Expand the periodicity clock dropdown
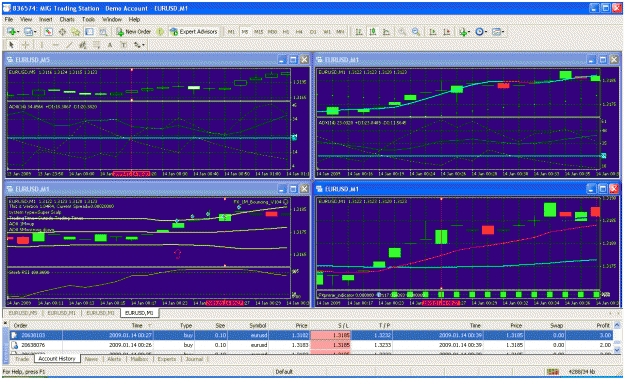The height and width of the screenshot is (378, 625). 486,32
